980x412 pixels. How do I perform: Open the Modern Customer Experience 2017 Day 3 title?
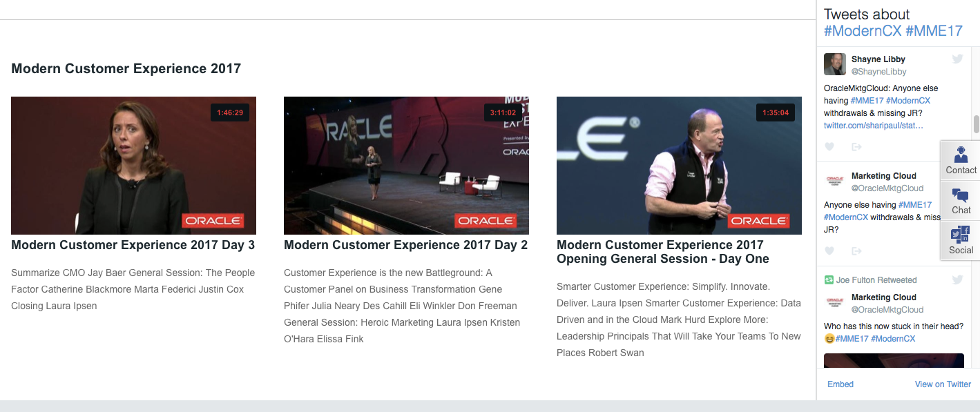(x=133, y=245)
